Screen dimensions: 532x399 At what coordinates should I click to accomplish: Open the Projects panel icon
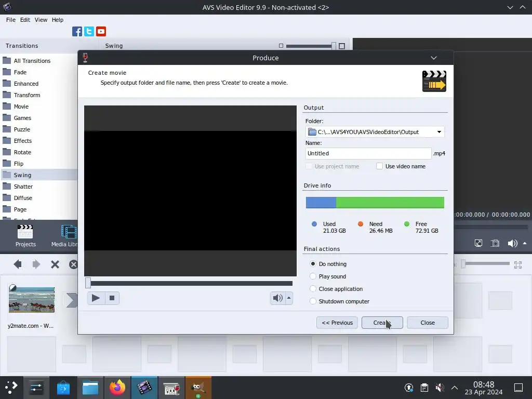25,236
